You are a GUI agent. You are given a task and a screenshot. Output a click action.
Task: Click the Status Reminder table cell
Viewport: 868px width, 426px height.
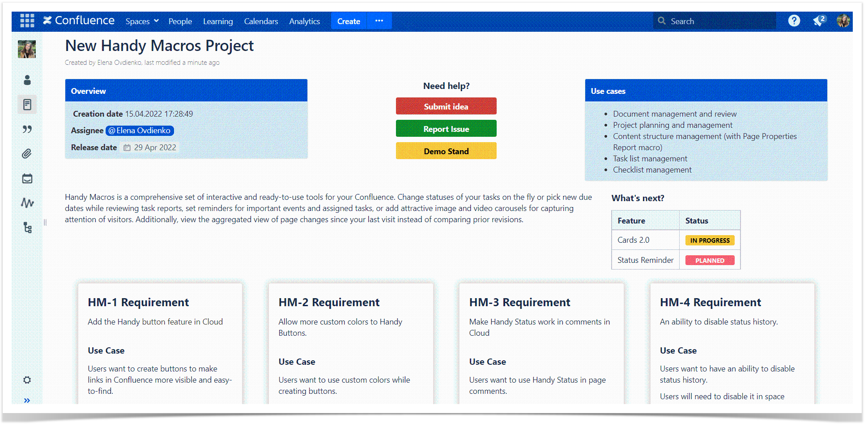pyautogui.click(x=645, y=260)
